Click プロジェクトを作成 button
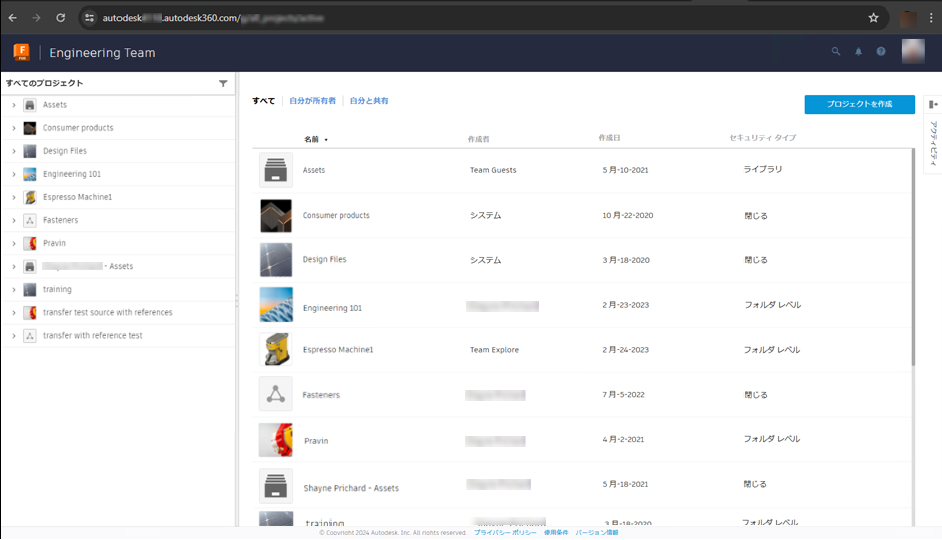 (x=860, y=104)
